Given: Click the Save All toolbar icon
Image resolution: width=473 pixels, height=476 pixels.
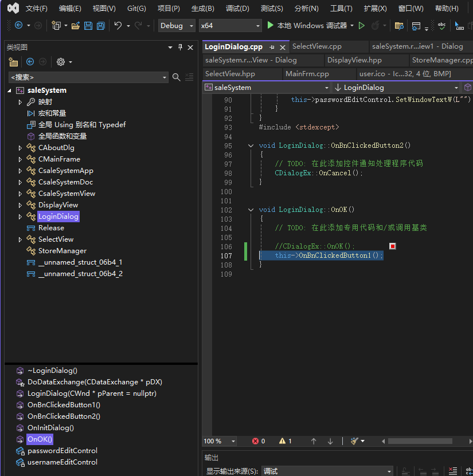Looking at the screenshot, I should coord(100,26).
